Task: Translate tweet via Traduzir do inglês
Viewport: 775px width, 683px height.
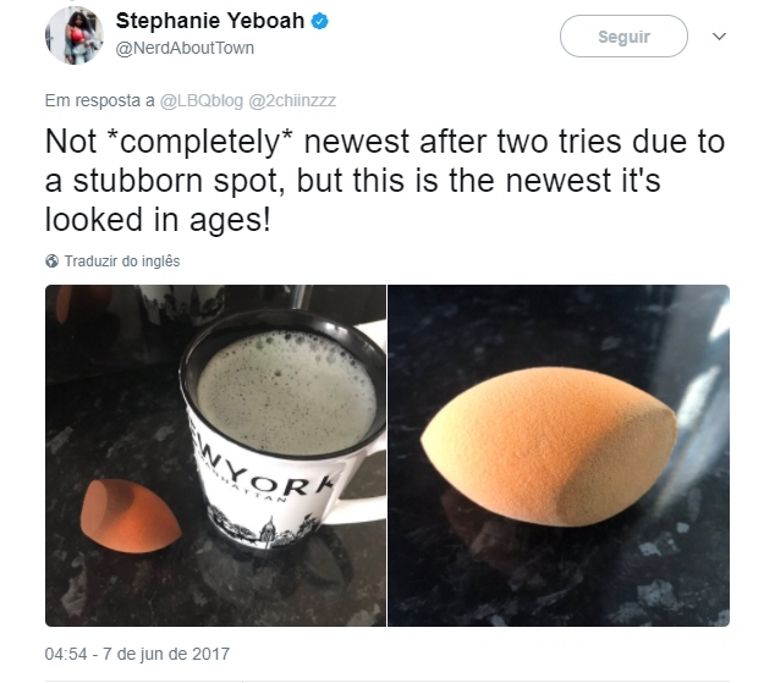Action: pos(122,261)
